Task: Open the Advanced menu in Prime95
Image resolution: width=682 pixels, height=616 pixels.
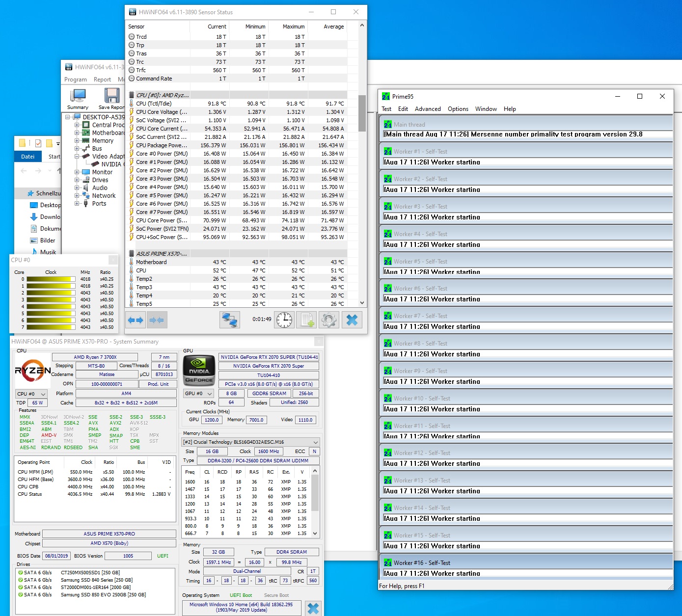Action: click(428, 109)
